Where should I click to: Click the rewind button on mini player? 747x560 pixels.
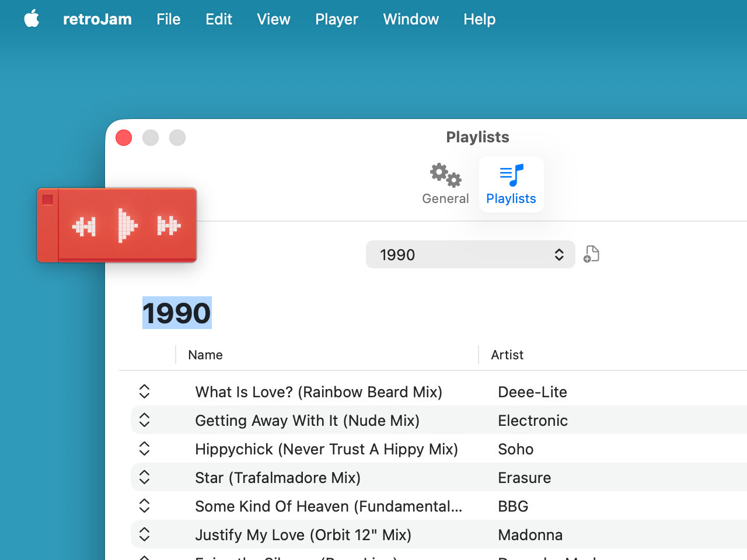tap(84, 226)
